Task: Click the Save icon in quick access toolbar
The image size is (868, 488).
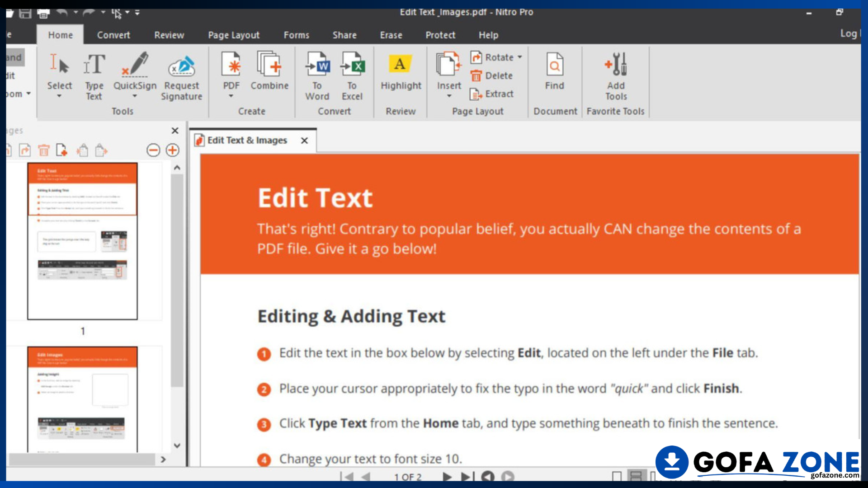Action: click(x=25, y=13)
